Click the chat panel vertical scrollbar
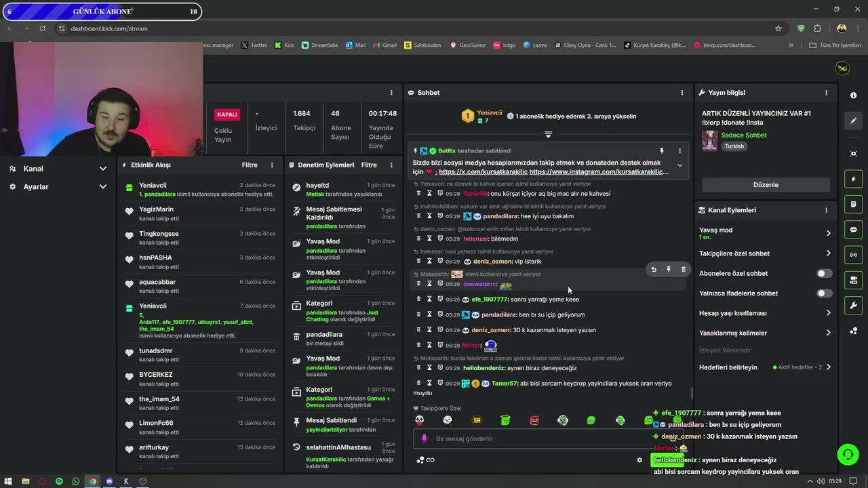The height and width of the screenshot is (488, 868). (692, 394)
